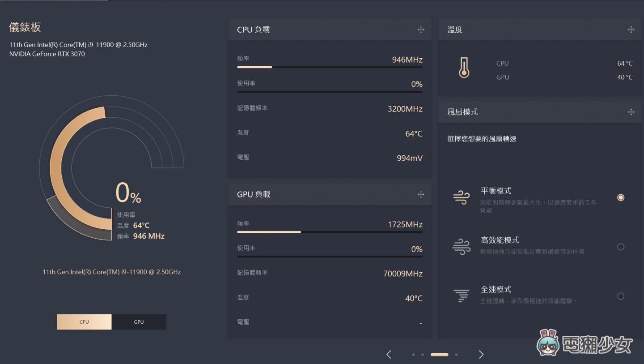Enable 全速模式 via its radio button
The image size is (644, 364).
click(621, 296)
